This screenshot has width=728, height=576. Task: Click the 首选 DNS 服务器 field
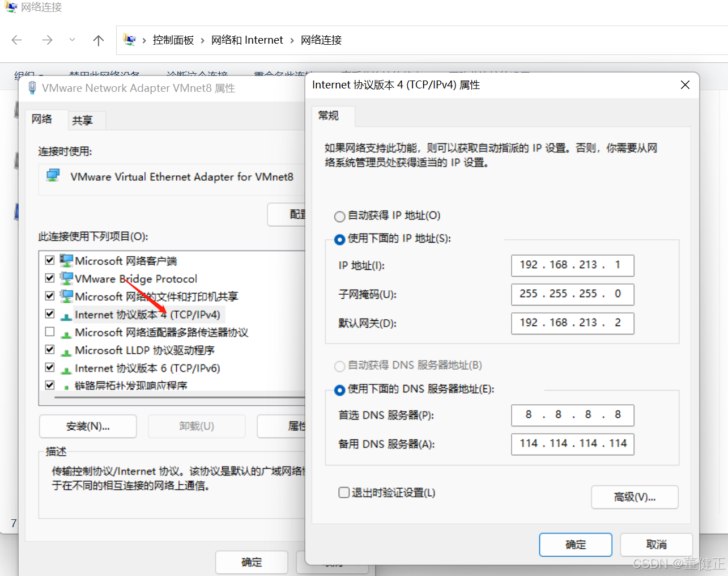pyautogui.click(x=573, y=415)
